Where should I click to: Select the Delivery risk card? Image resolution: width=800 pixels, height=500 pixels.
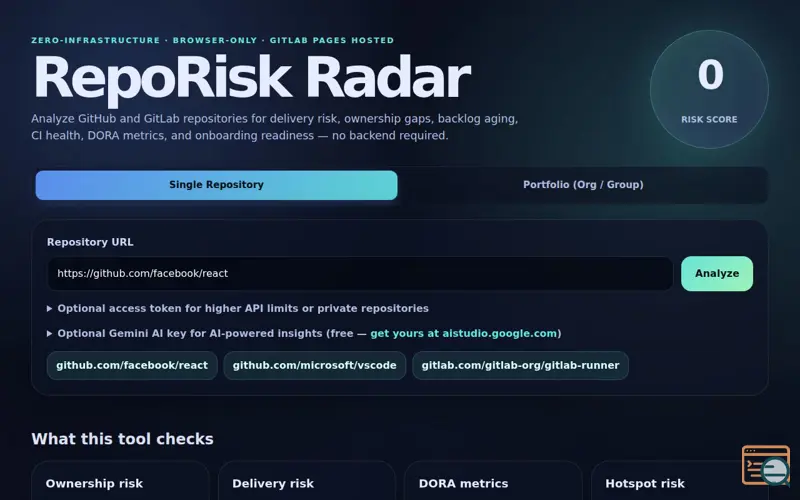[307, 482]
